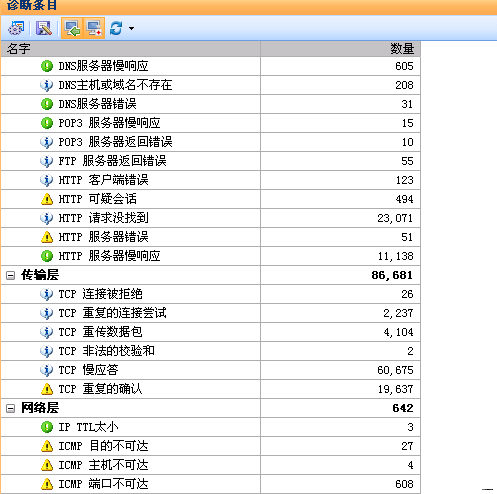Image resolution: width=497 pixels, height=494 pixels.
Task: Click the count value 11,138
Action: [x=396, y=256]
